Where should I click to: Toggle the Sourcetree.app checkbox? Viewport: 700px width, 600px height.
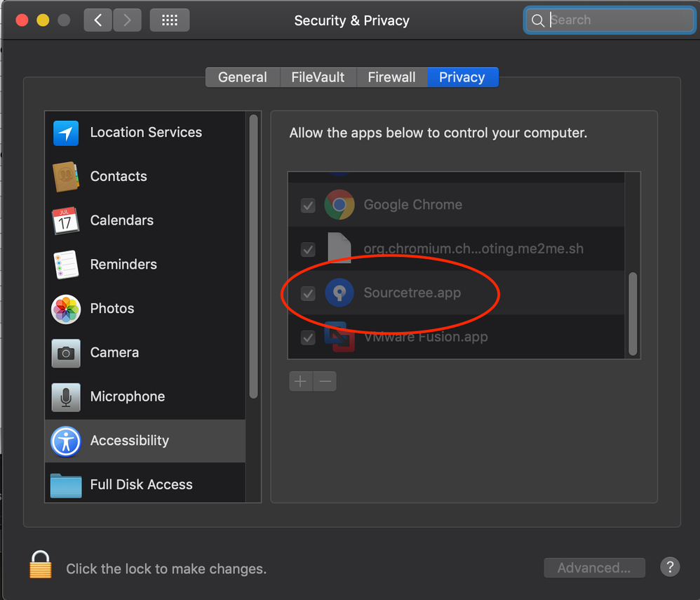[x=308, y=293]
